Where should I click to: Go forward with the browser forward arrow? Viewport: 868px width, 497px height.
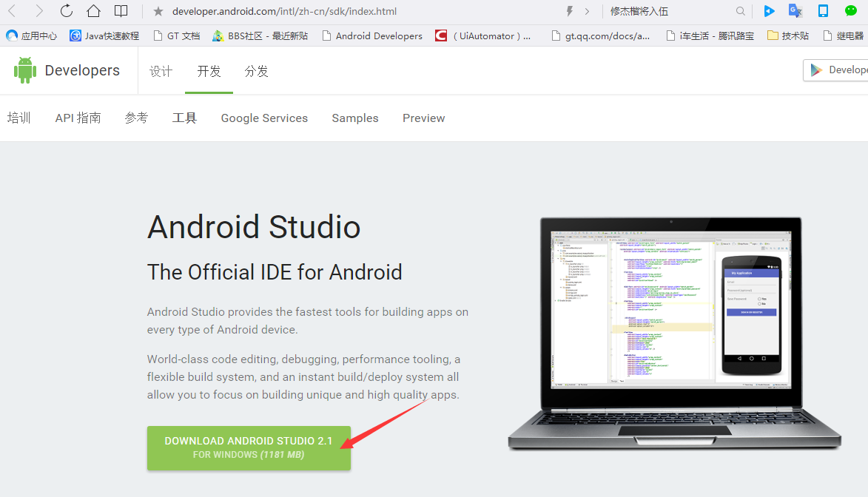pos(39,11)
